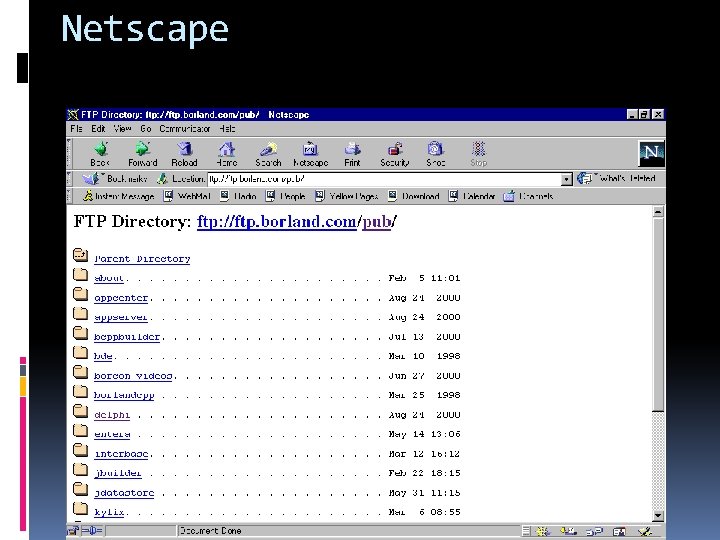Click the Parent Directory folder-up icon

click(x=80, y=255)
